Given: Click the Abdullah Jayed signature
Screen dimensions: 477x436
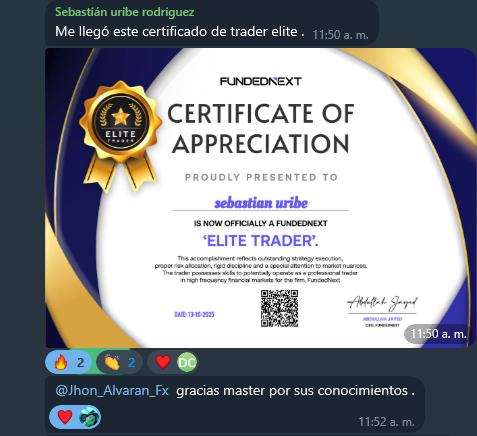Looking at the screenshot, I should point(382,303).
